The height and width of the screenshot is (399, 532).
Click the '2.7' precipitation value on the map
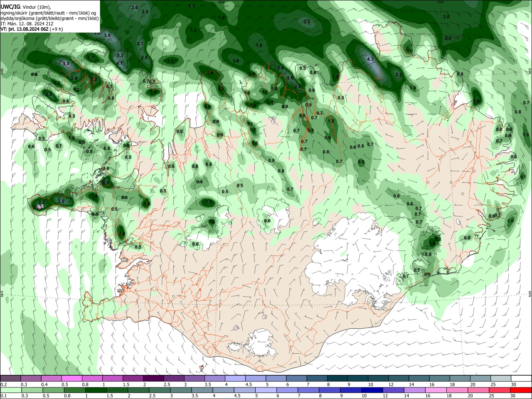[x=140, y=44]
